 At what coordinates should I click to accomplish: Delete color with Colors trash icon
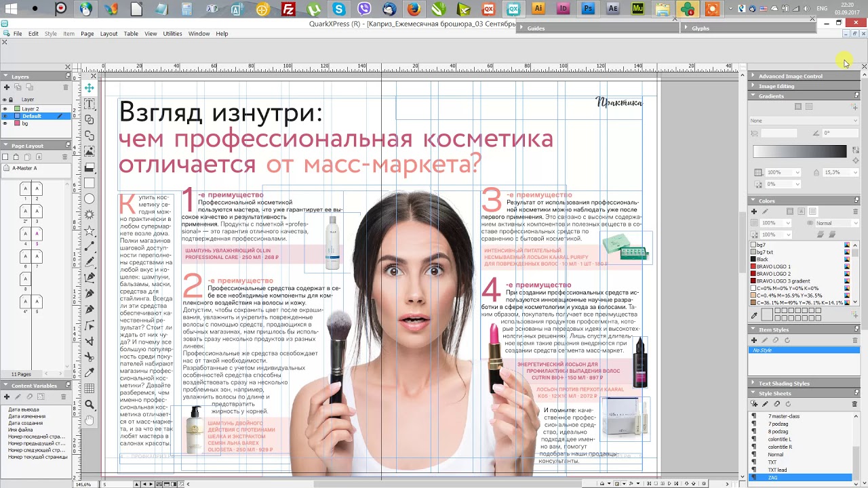(x=855, y=211)
